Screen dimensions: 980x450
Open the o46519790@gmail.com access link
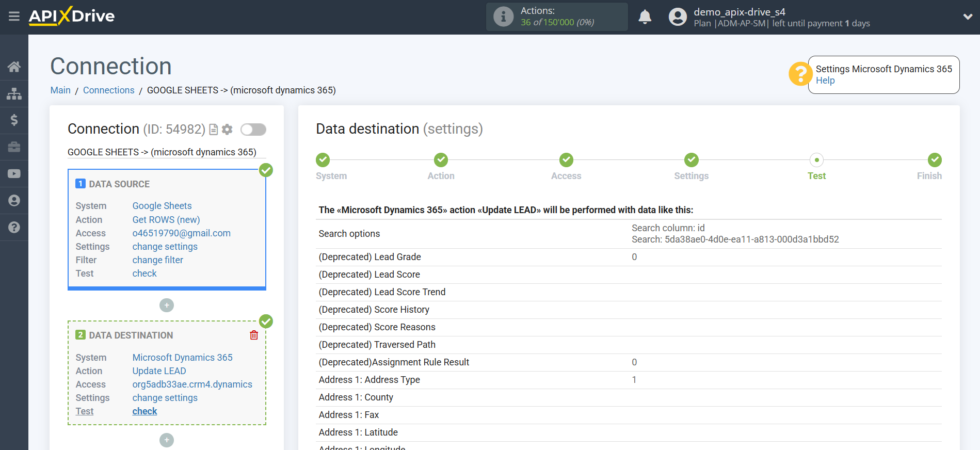[x=181, y=233]
